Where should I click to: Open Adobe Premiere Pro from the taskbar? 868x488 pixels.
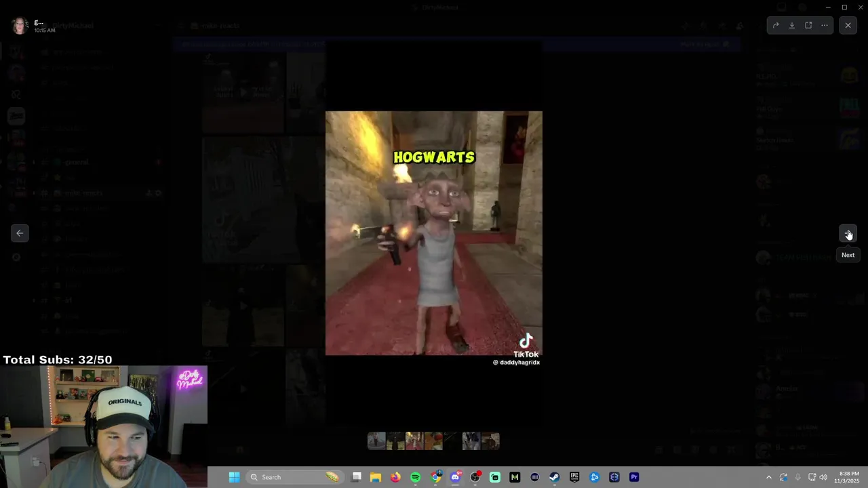(x=634, y=477)
